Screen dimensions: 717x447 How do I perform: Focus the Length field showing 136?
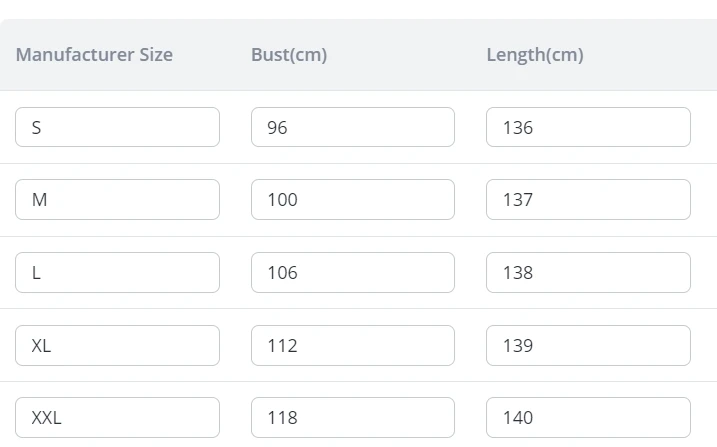(588, 127)
